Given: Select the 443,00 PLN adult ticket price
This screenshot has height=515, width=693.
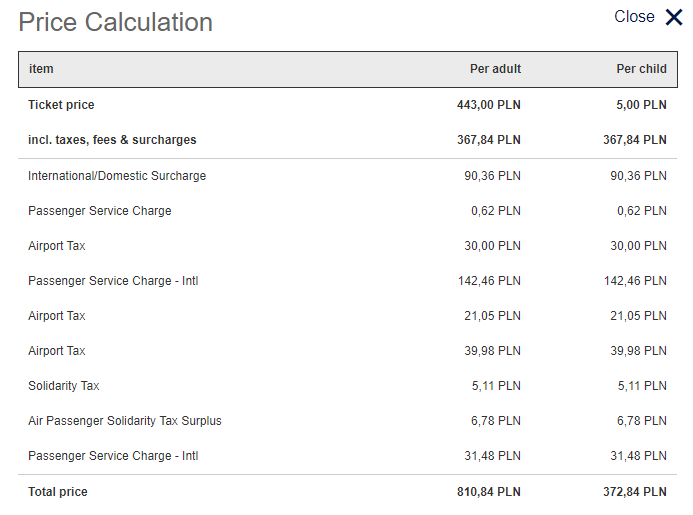Looking at the screenshot, I should point(489,105).
